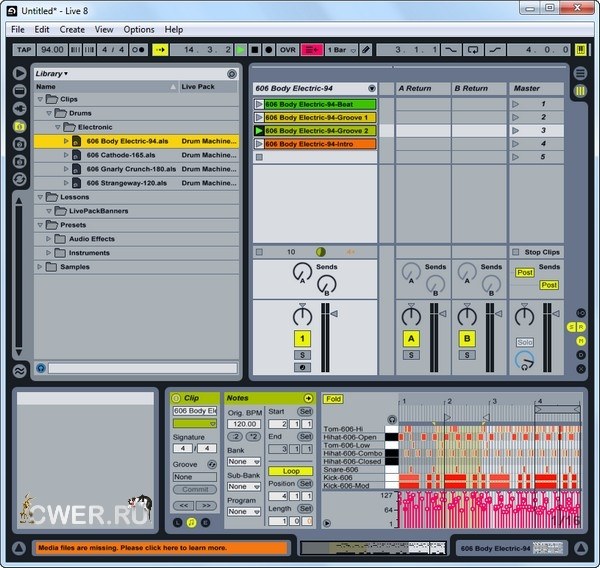Screen dimensions: 600x568
Task: Expand the Samples folder
Action: (40, 267)
